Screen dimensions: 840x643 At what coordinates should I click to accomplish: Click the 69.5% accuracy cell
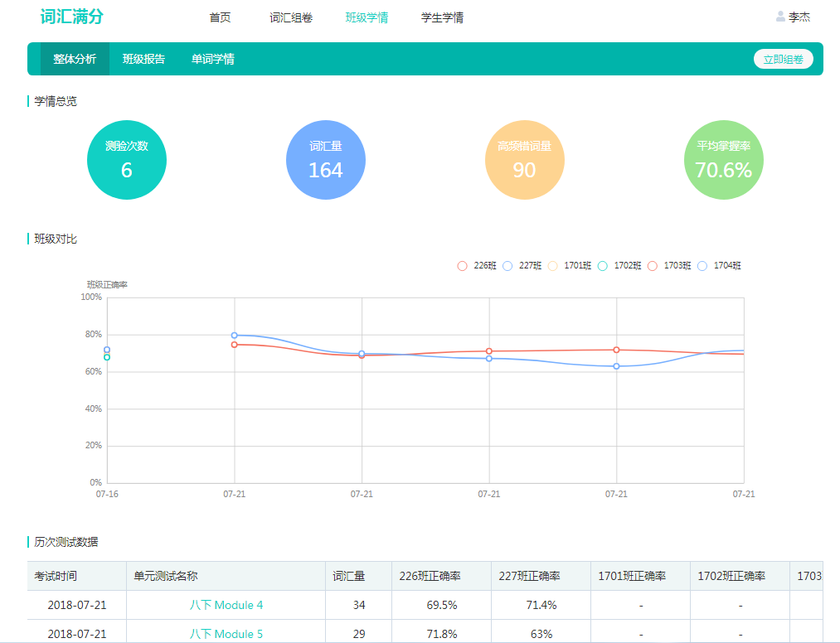[442, 605]
